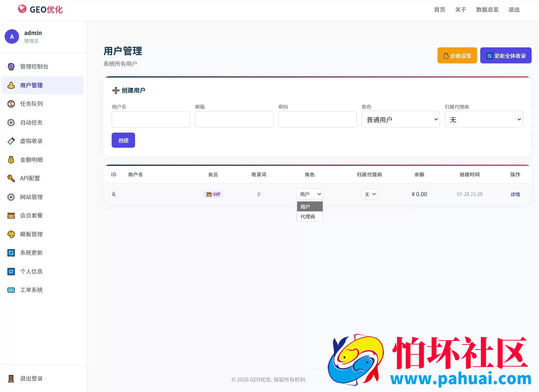Open 会员套餐 menu item
The image size is (539, 392).
pos(43,215)
